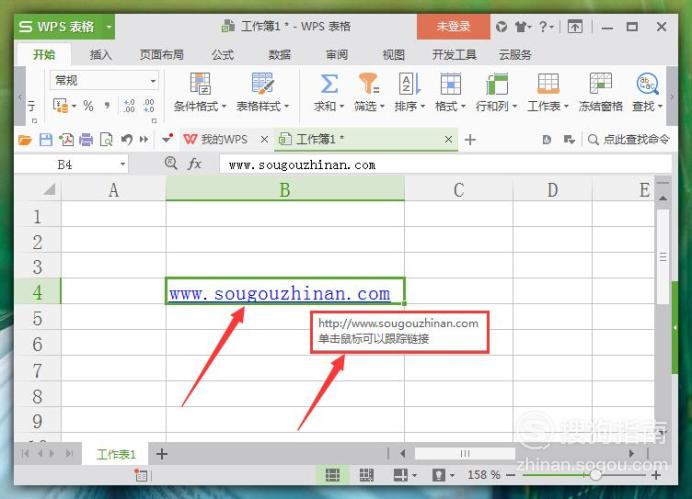Open the 视图 ribbon tab
This screenshot has width=692, height=499.
pyautogui.click(x=393, y=55)
